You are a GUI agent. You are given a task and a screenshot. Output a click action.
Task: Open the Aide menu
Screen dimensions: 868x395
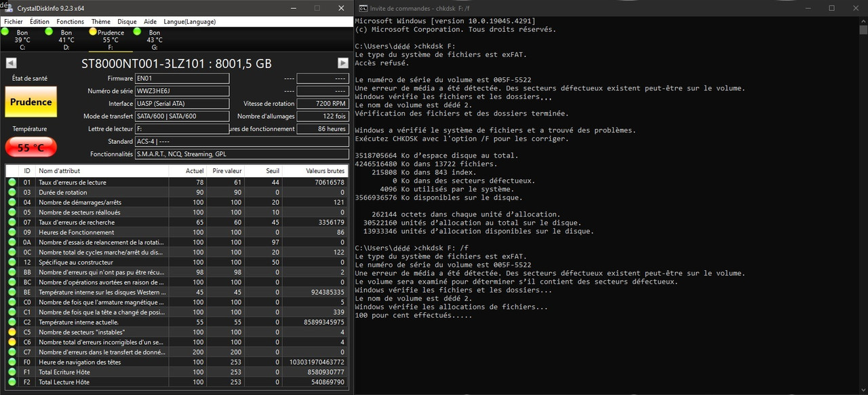pyautogui.click(x=150, y=22)
